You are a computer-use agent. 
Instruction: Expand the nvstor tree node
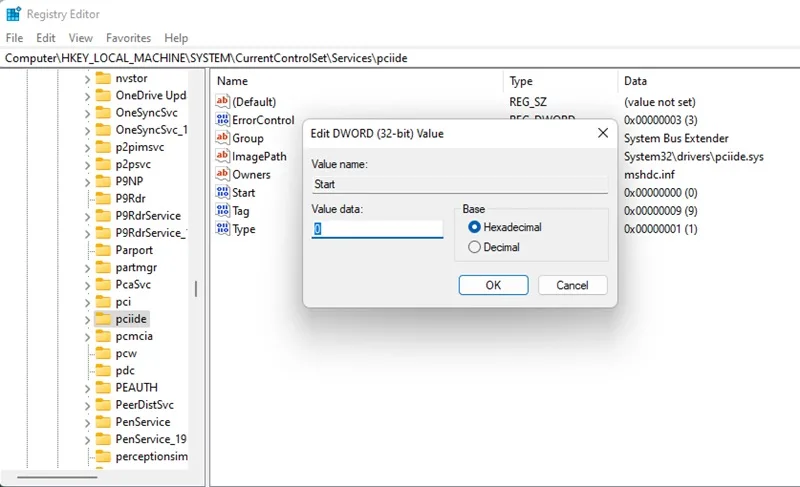pos(87,79)
